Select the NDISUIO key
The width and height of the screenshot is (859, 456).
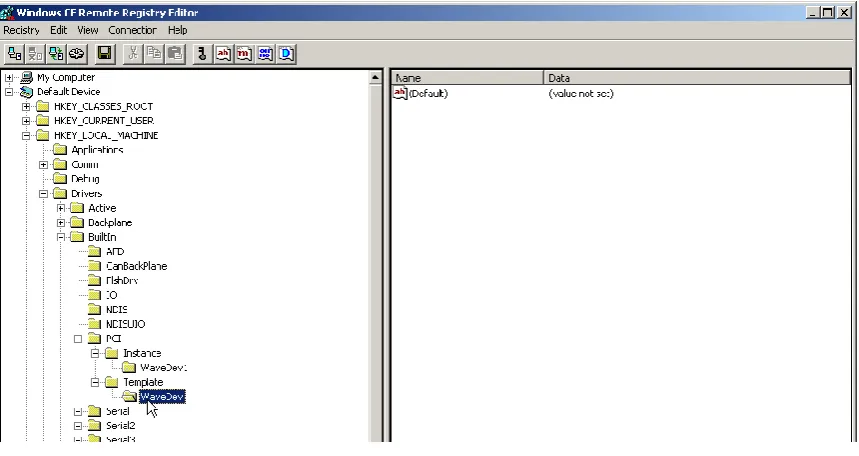(125, 324)
